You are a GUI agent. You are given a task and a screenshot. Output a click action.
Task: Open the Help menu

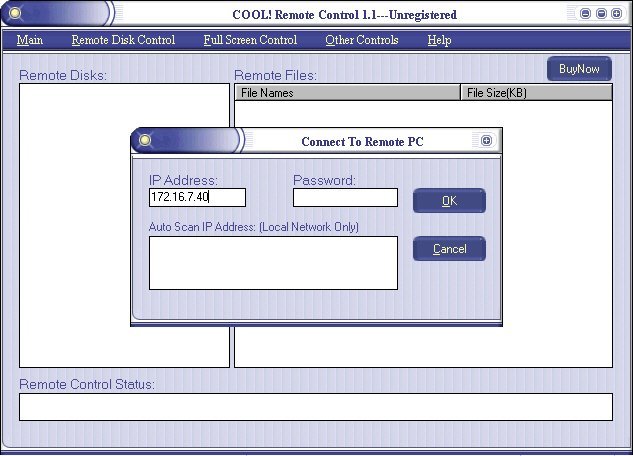click(x=439, y=40)
